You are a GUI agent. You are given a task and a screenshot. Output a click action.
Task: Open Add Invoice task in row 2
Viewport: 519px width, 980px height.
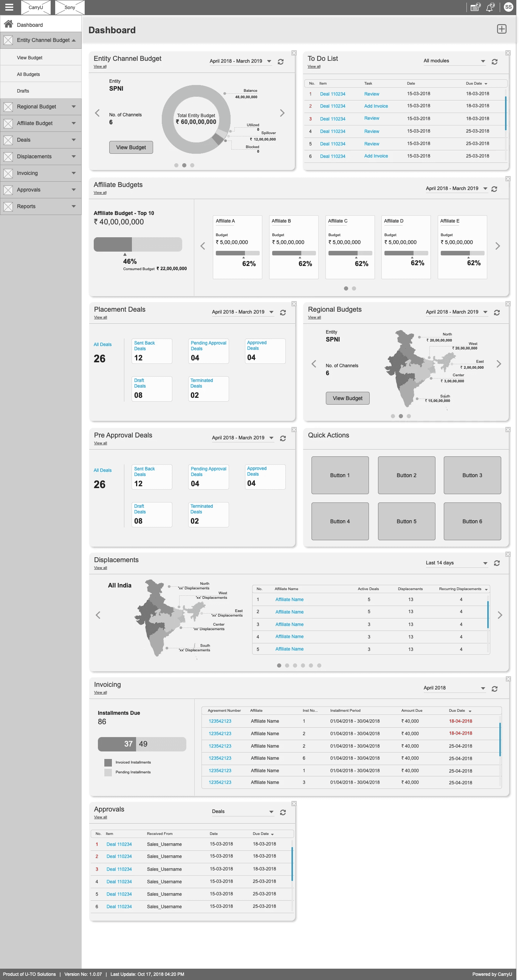pos(376,107)
